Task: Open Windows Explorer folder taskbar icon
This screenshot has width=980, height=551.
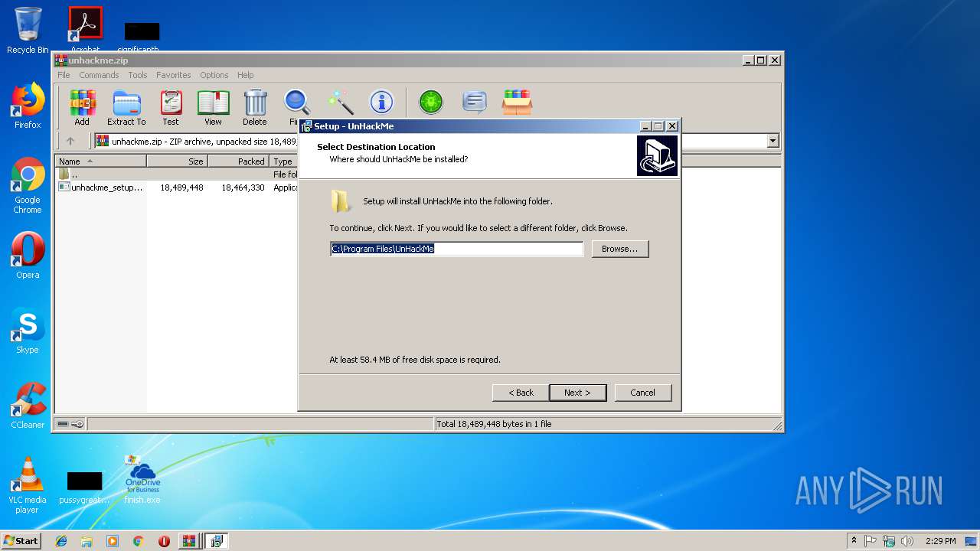Action: 87,541
